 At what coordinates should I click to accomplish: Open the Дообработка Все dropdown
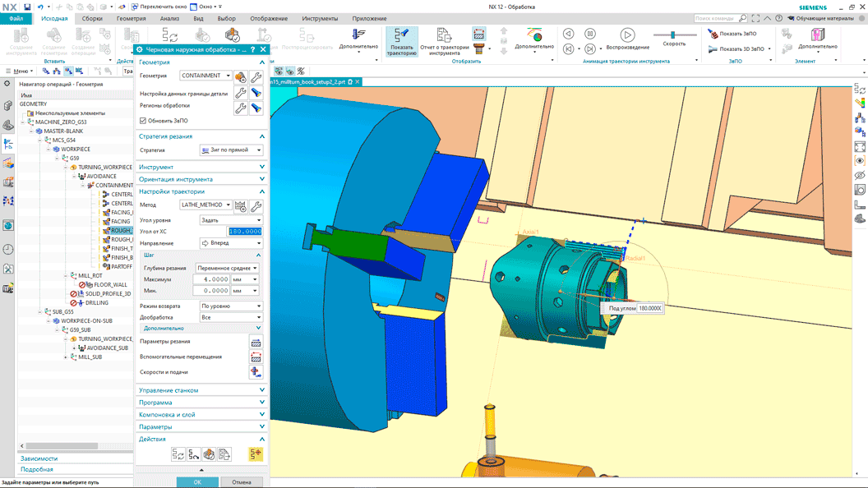[x=231, y=318]
